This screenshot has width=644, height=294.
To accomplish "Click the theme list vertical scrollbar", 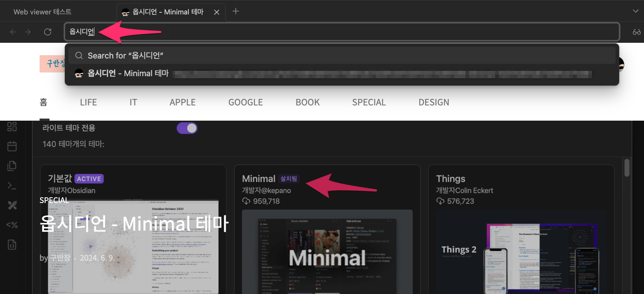I will click(x=627, y=168).
